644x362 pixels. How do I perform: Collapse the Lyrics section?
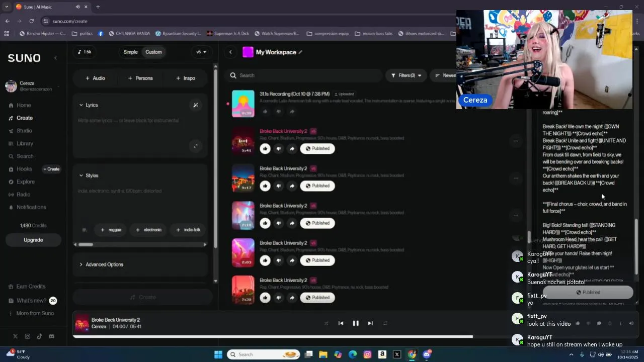point(89,105)
